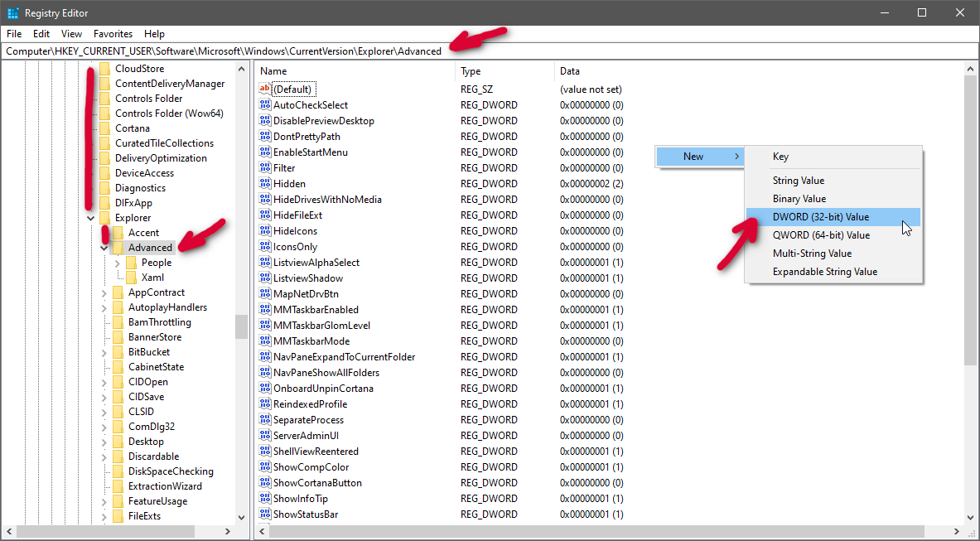Click the CloudStore folder icon
The image size is (980, 541).
(x=104, y=68)
